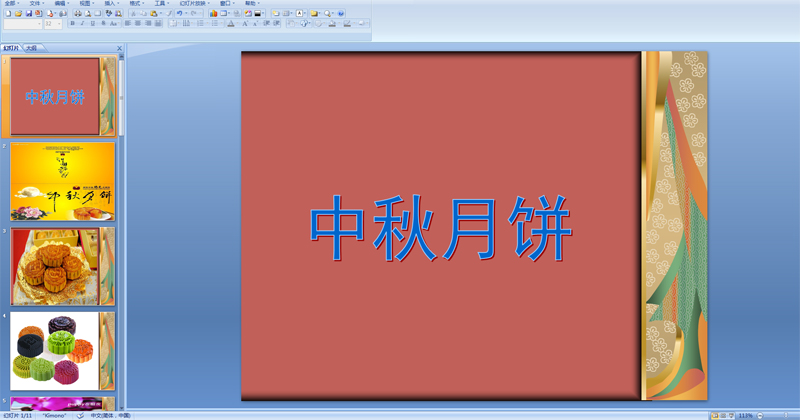Image resolution: width=800 pixels, height=420 pixels.
Task: Open the 工具 (Tools) menu
Action: coord(160,3)
